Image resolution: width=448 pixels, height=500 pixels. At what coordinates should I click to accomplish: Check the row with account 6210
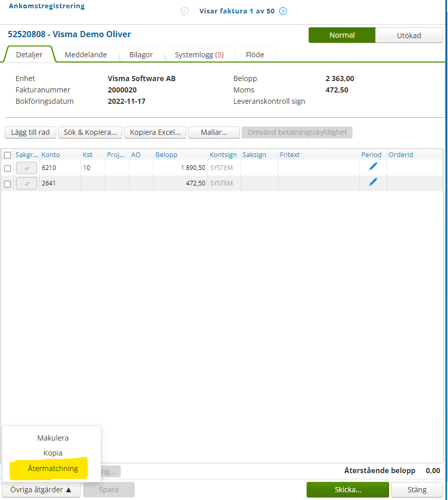tap(8, 169)
